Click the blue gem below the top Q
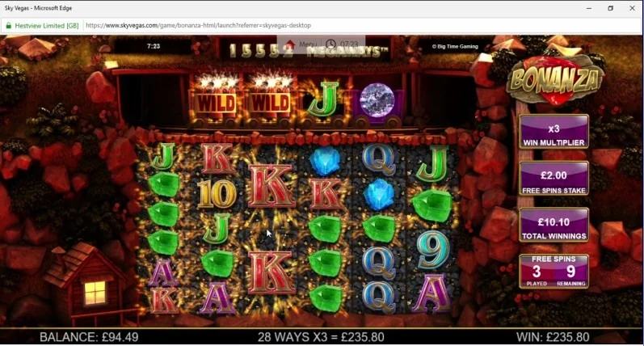The width and height of the screenshot is (644, 346). pyautogui.click(x=379, y=194)
